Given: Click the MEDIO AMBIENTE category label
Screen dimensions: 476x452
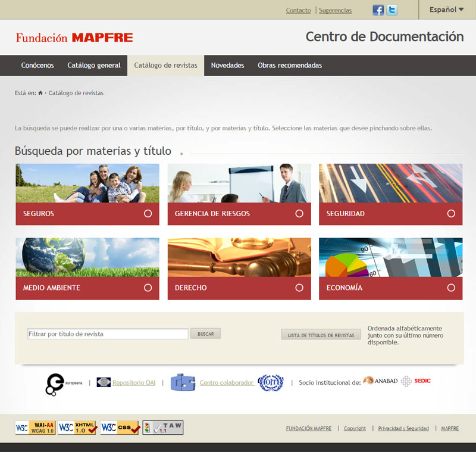Looking at the screenshot, I should pos(52,288).
